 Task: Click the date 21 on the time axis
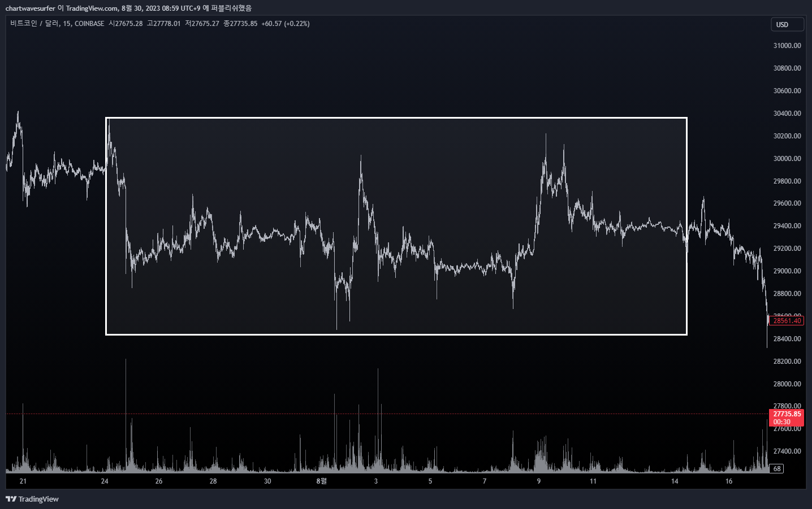point(23,481)
